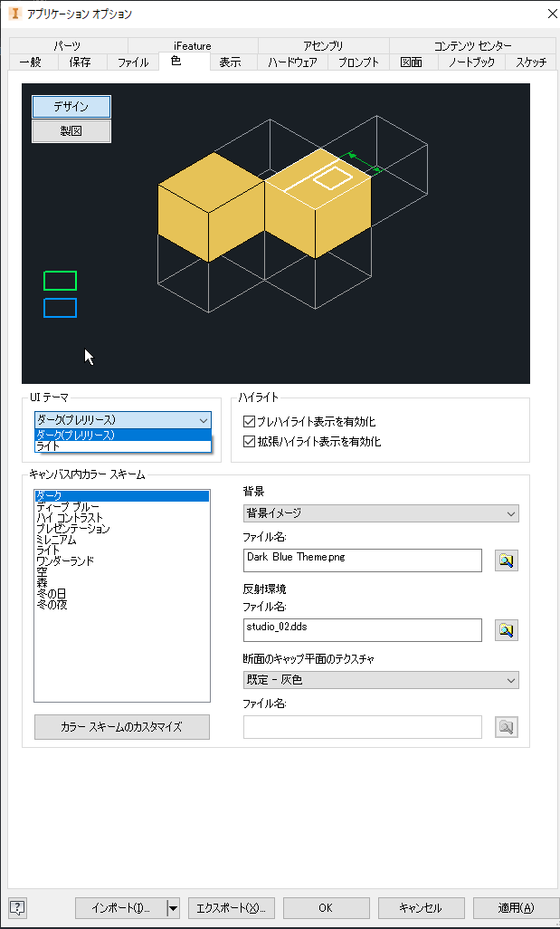The width and height of the screenshot is (560, 929).
Task: Switch to the iFeature tab
Action: (193, 45)
